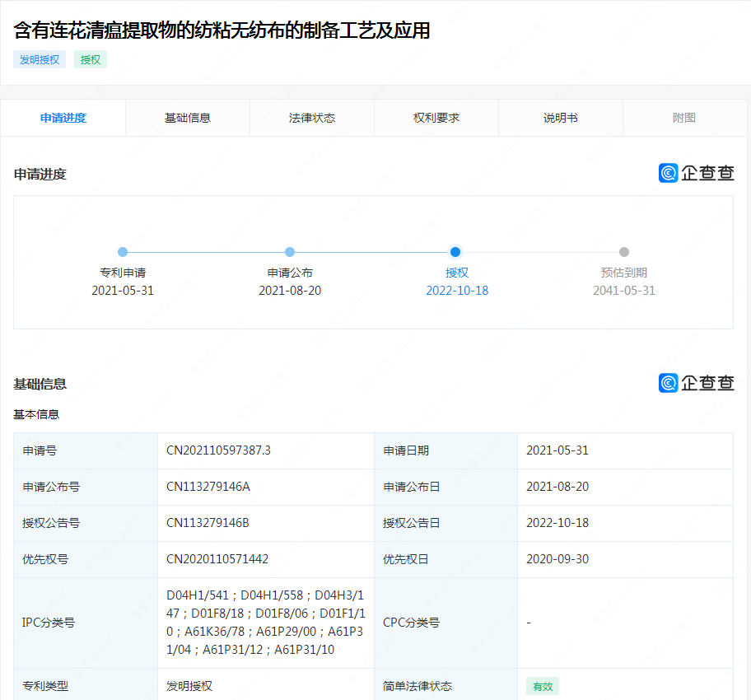Click the 企查查 logo in 申请进度 section
751x700 pixels.
[697, 173]
